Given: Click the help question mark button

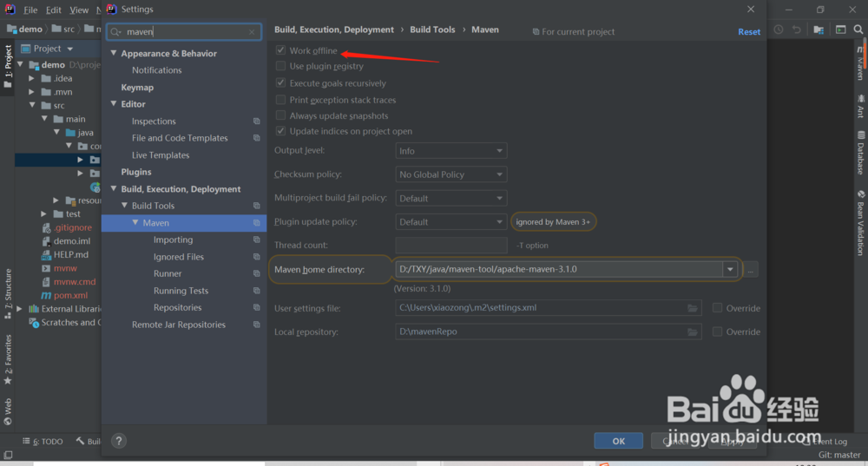Looking at the screenshot, I should pyautogui.click(x=119, y=441).
